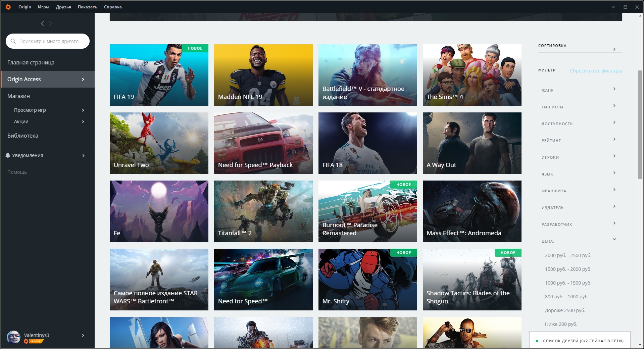Click the Valentinys3 avatar picture
This screenshot has height=349, width=644.
pos(13,337)
